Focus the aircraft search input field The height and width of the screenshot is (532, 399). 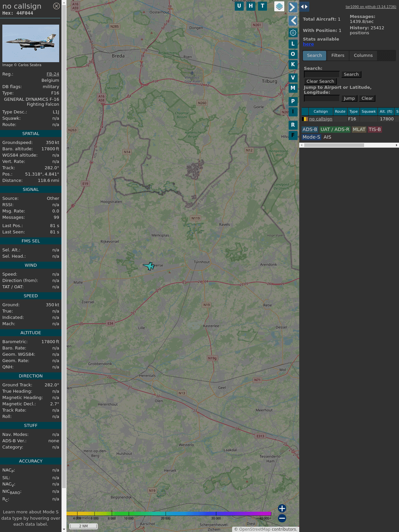tap(322, 74)
